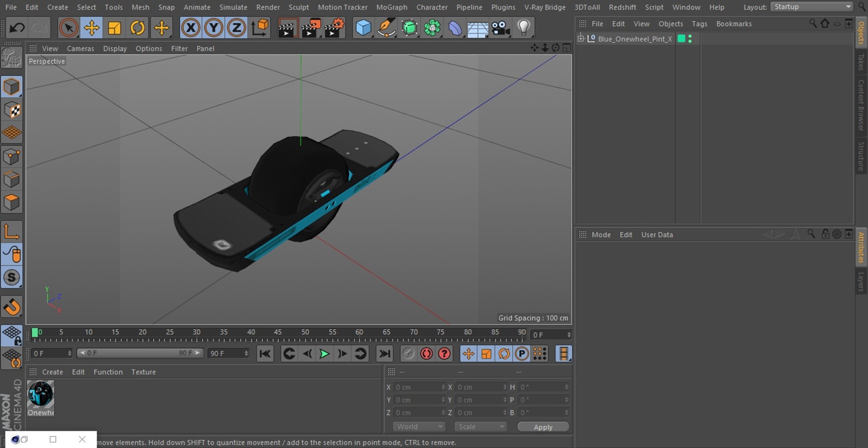Open MoGraph array generator icon
The height and width of the screenshot is (448, 868).
coord(433,28)
